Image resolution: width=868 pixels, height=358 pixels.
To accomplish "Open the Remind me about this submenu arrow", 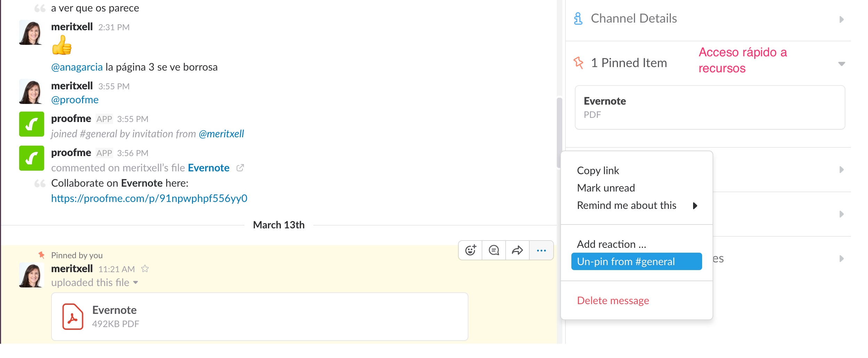I will pos(695,206).
